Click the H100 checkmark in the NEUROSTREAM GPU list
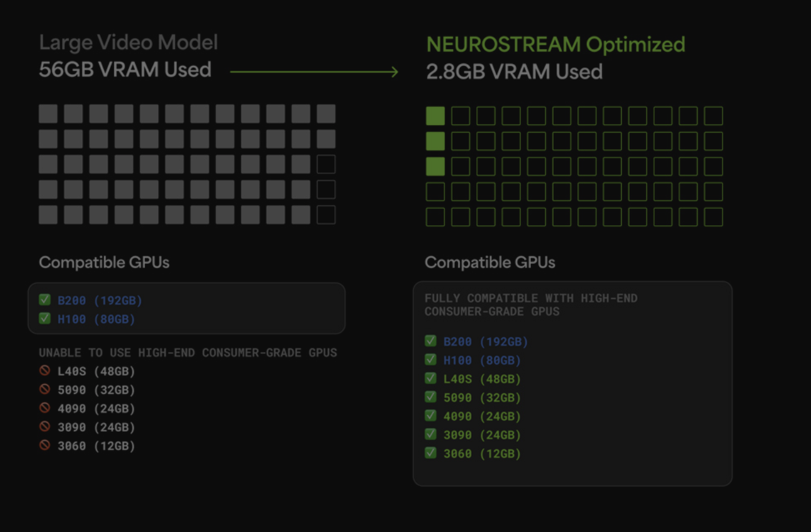811x532 pixels. pyautogui.click(x=431, y=360)
